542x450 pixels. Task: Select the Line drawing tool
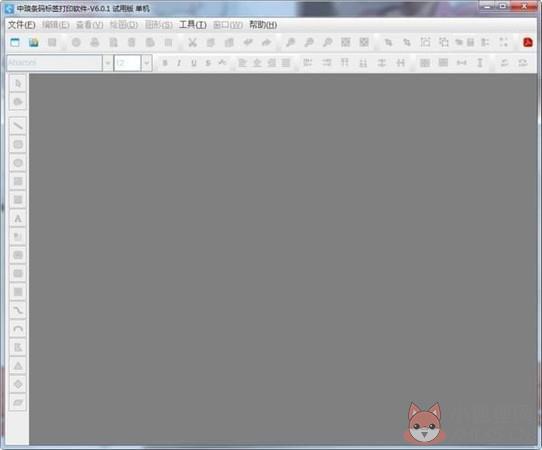[18, 126]
